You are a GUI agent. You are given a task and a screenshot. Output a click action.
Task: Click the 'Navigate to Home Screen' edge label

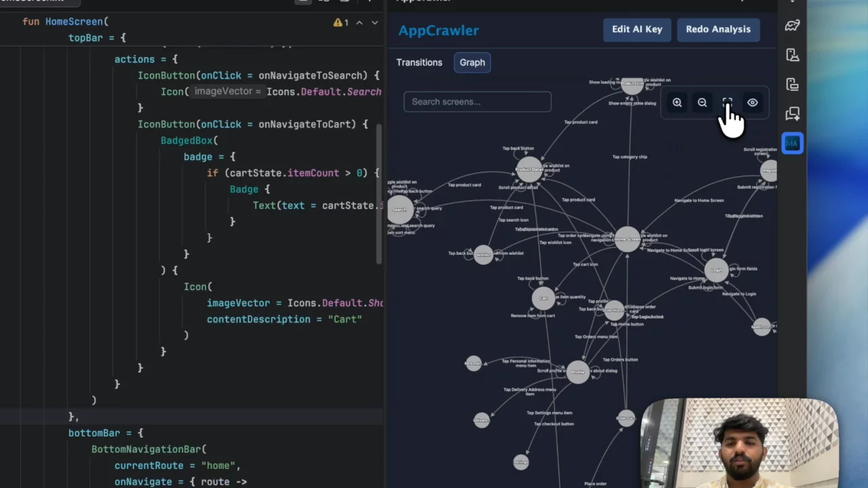(x=699, y=201)
